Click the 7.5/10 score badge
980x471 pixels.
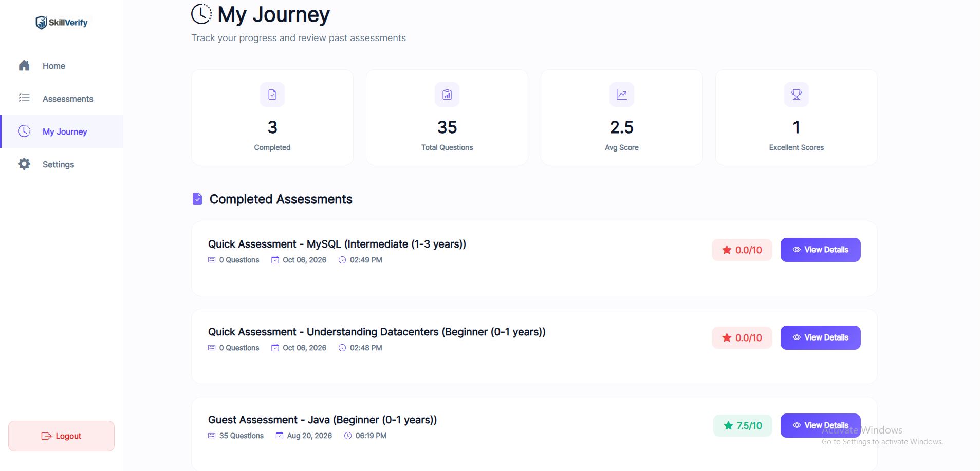(743, 426)
